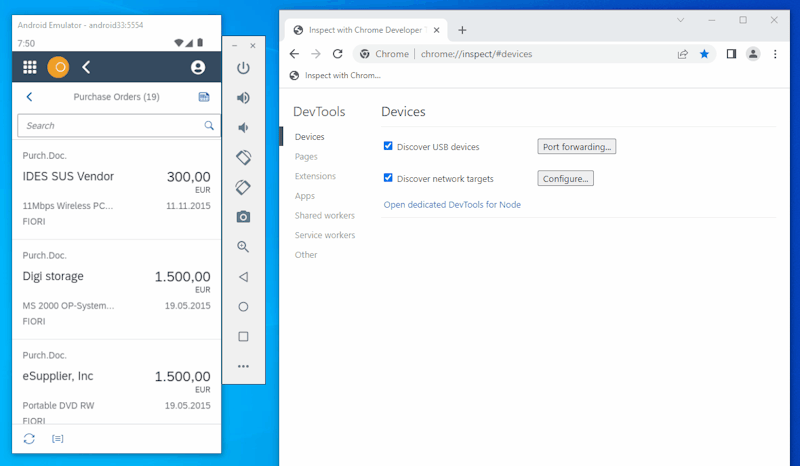Go back using the Purchase Orders chevron

pyautogui.click(x=29, y=97)
